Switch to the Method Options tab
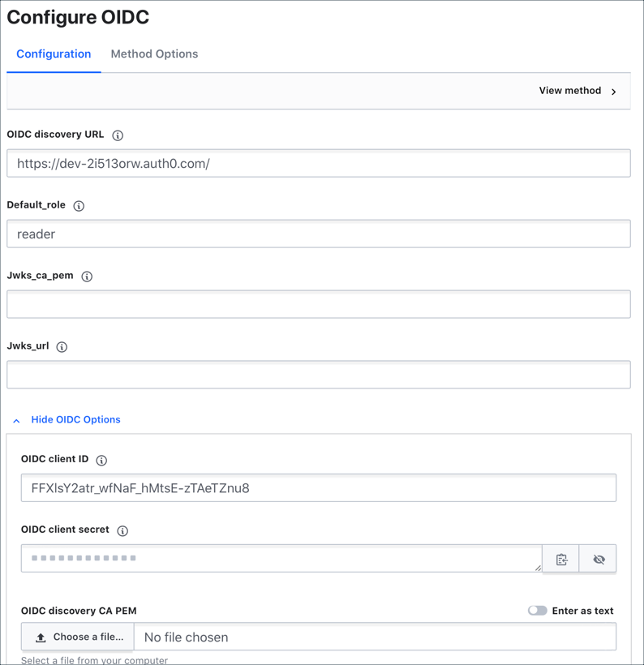644x665 pixels. (154, 54)
